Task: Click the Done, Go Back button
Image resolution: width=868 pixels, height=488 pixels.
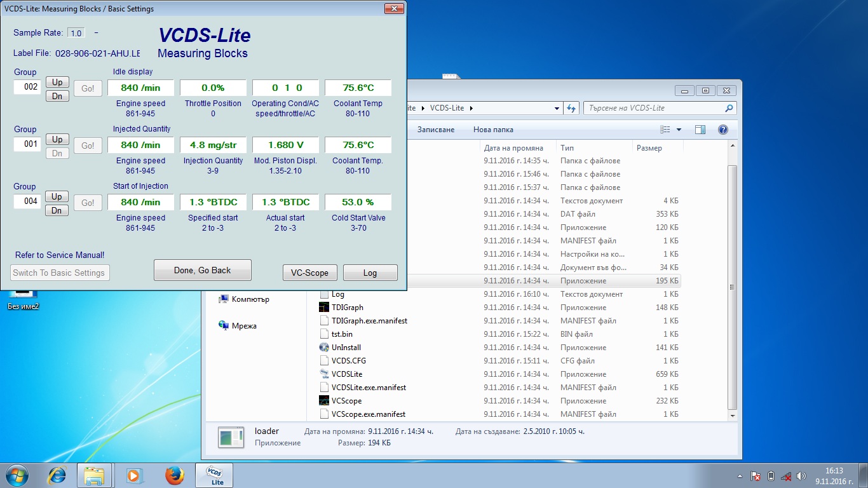Action: pos(203,270)
